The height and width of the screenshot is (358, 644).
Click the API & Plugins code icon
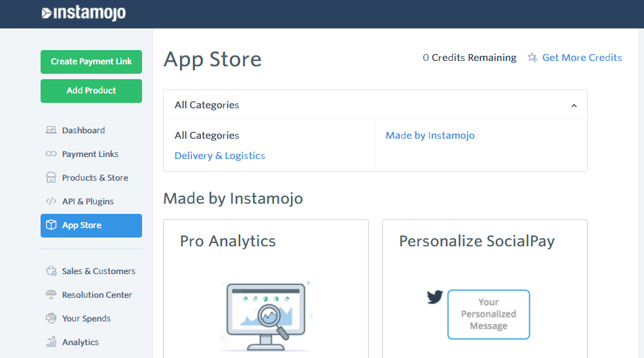(51, 201)
